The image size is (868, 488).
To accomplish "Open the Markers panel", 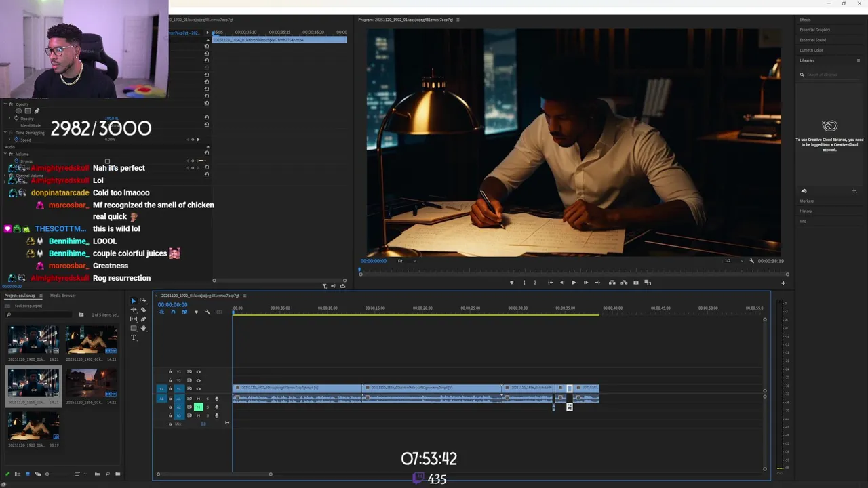I will (806, 201).
